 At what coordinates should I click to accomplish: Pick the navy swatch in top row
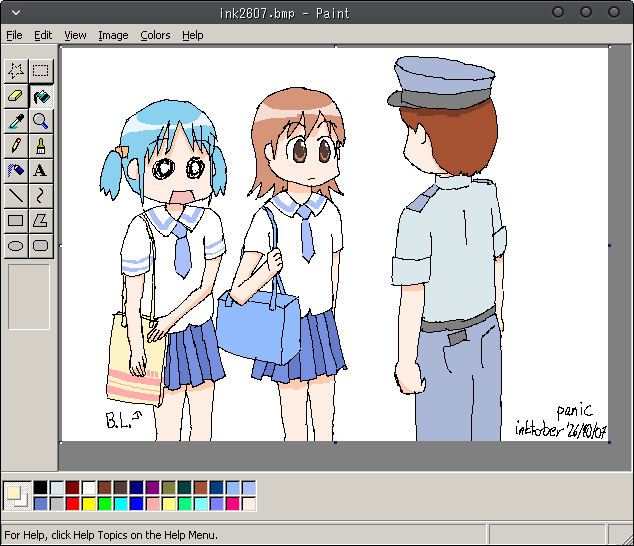[x=137, y=487]
